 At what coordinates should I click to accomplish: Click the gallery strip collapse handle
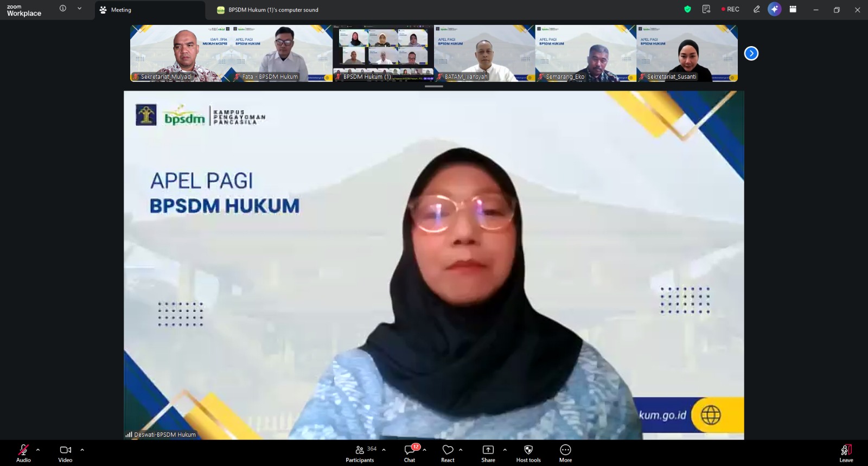[x=434, y=86]
